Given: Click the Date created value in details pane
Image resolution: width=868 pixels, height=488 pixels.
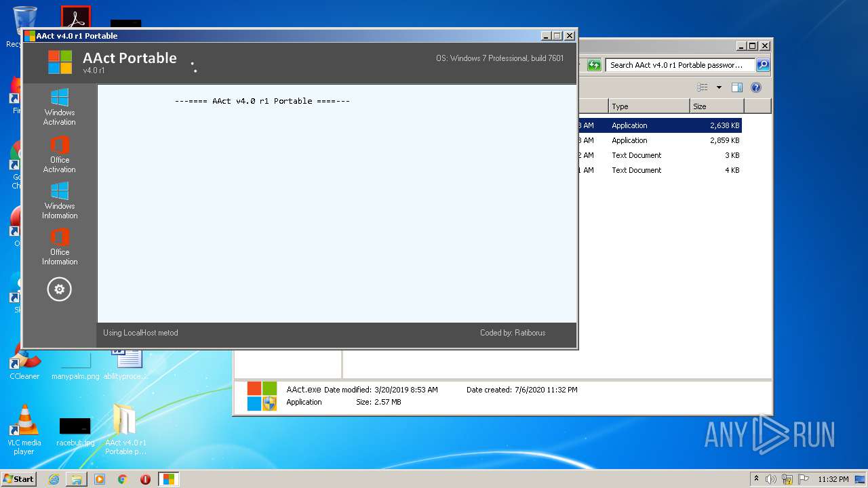Looking at the screenshot, I should click(x=546, y=390).
